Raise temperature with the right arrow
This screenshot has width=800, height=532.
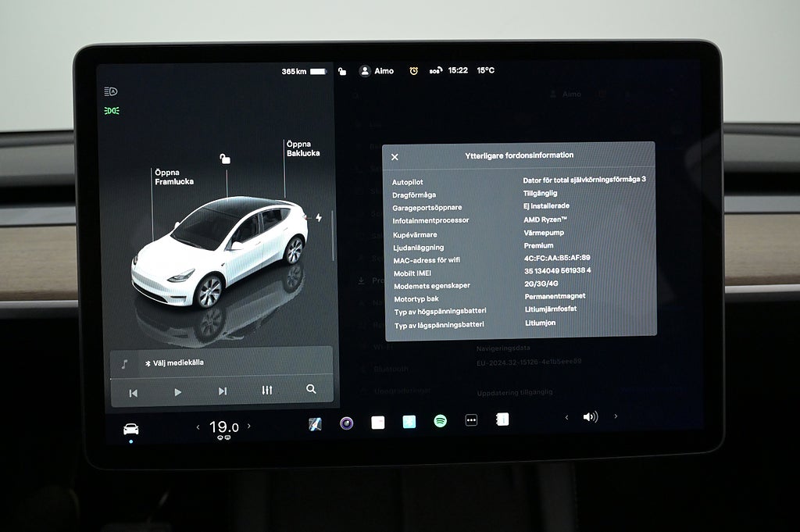pos(249,427)
